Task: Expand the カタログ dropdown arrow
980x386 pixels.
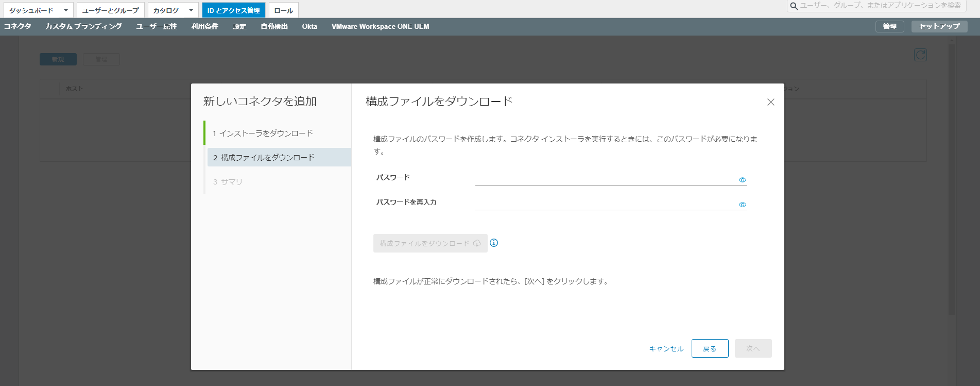Action: (x=191, y=10)
